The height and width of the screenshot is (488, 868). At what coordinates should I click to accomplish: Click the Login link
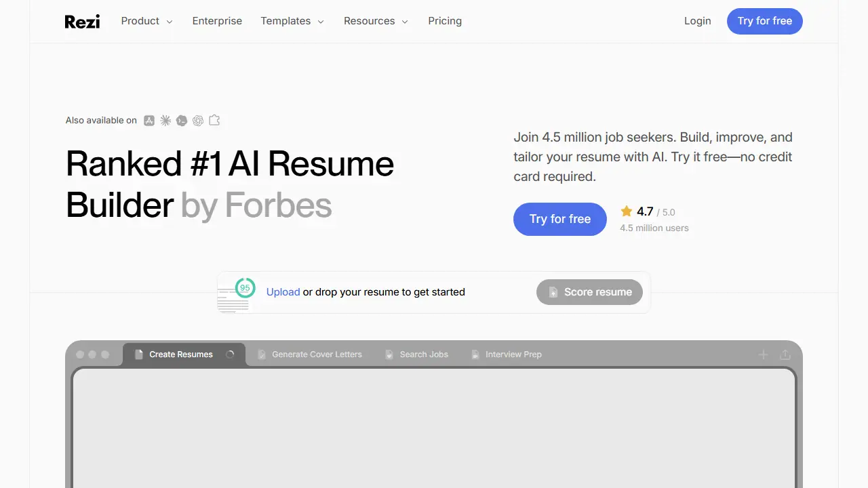(698, 21)
